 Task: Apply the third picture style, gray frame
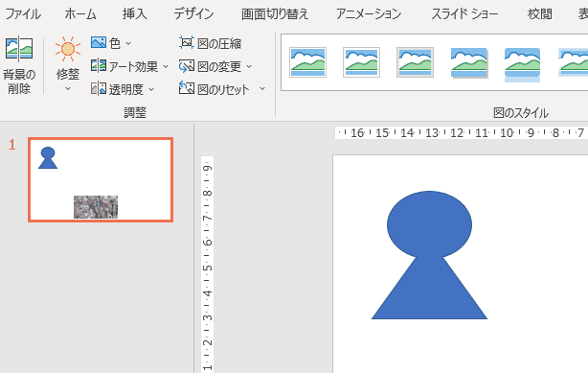tap(415, 62)
